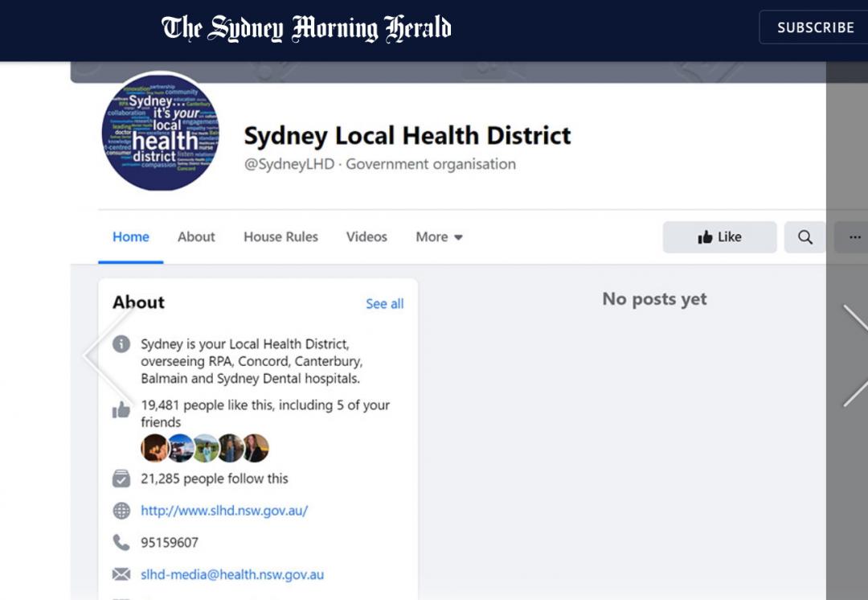
Task: Go back using the left chevron arrow
Action: coord(91,356)
